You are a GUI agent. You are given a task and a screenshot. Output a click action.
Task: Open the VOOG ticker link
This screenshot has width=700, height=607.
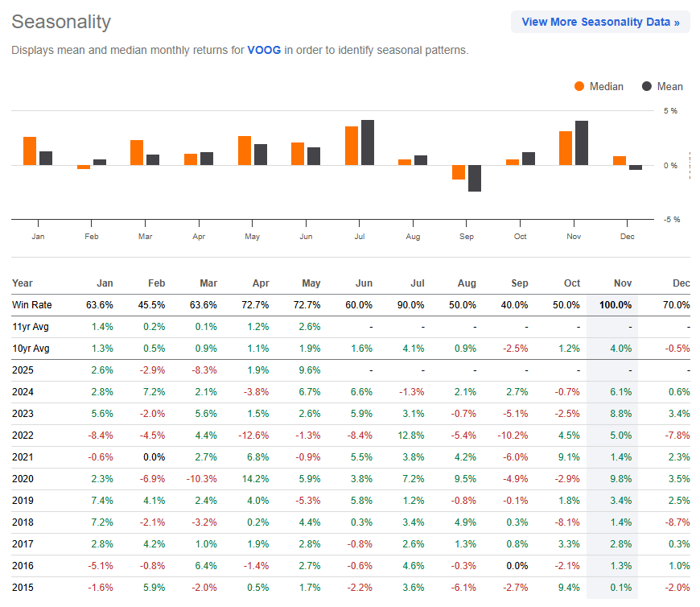click(264, 50)
